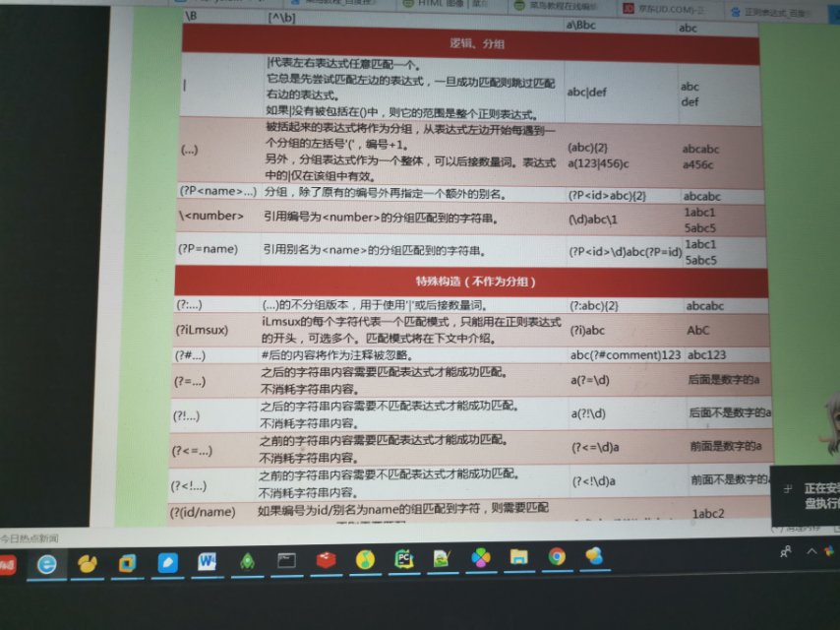This screenshot has height=630, width=840.
Task: Click the (?<=...) syntax cell
Action: [192, 451]
